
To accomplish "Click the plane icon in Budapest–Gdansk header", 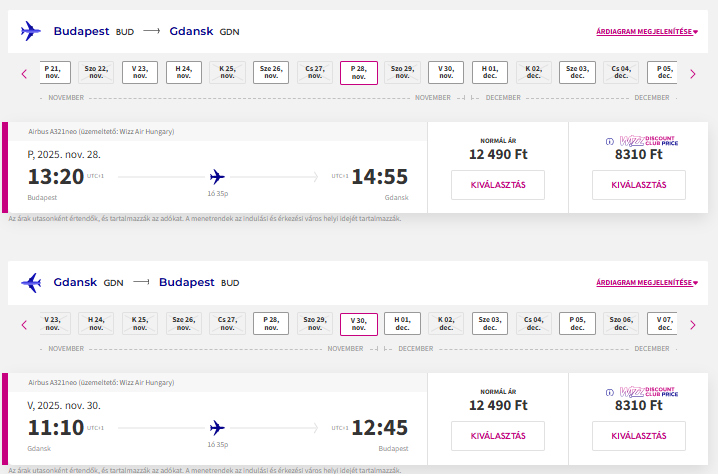I will [x=31, y=32].
